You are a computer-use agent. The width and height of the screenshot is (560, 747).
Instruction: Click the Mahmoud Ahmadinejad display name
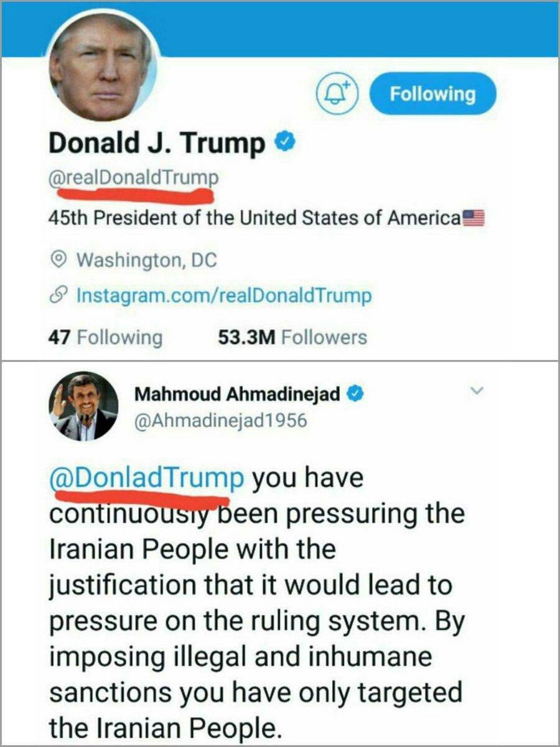coord(238,394)
